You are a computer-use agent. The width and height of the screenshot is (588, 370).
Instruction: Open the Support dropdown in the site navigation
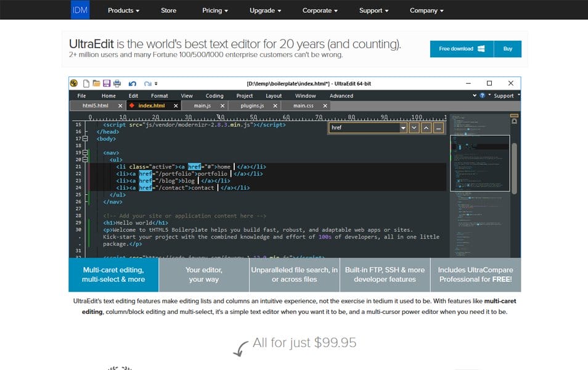(x=374, y=10)
